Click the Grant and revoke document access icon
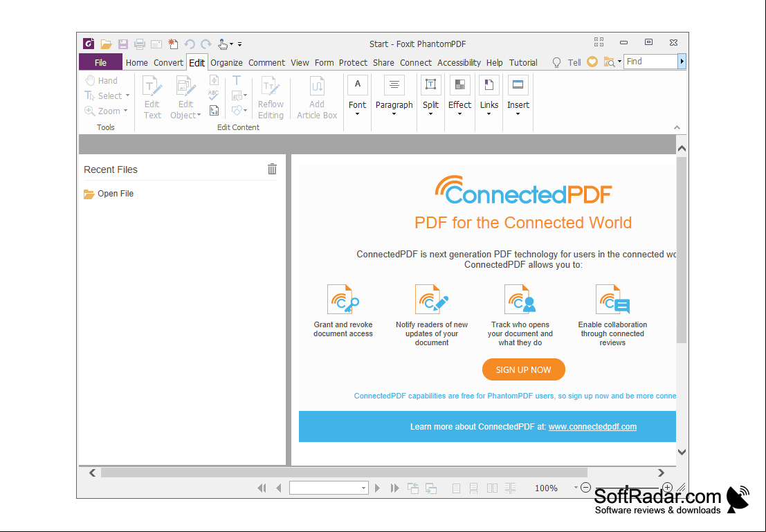 pyautogui.click(x=343, y=300)
